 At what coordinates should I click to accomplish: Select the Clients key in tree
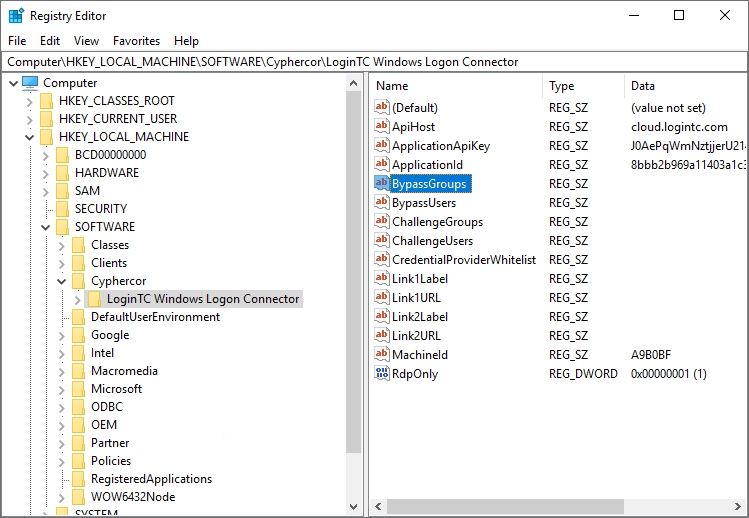pyautogui.click(x=109, y=263)
